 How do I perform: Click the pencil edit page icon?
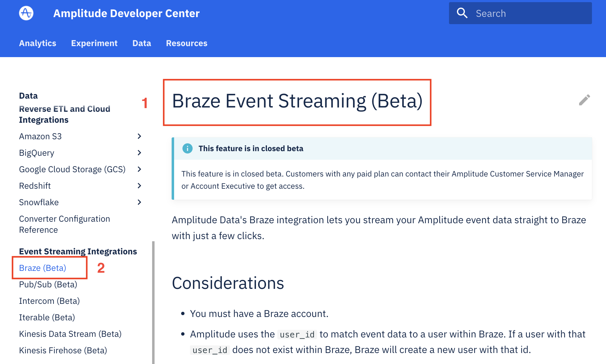tap(584, 100)
